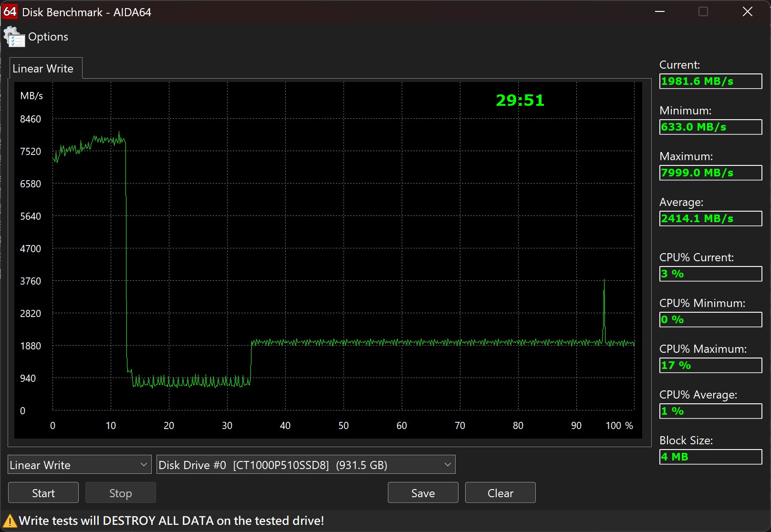Click the CPU% Average value 1 %
771x532 pixels.
click(x=710, y=411)
